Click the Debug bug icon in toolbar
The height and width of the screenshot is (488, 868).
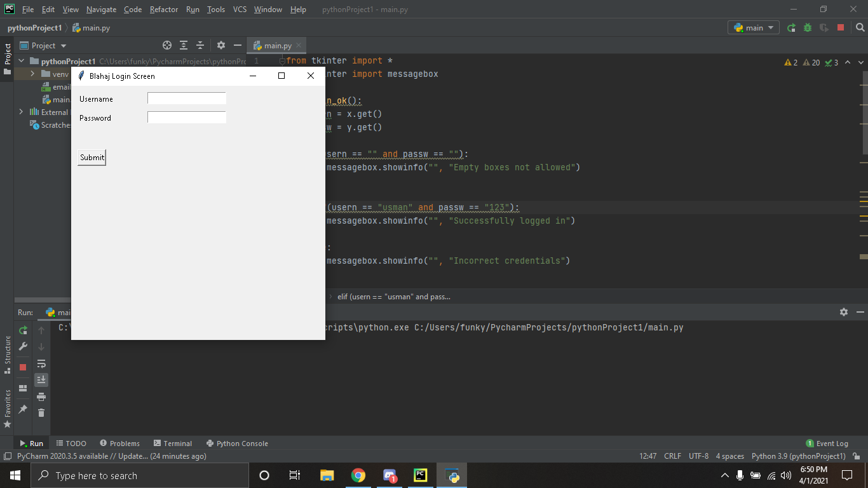pyautogui.click(x=808, y=28)
